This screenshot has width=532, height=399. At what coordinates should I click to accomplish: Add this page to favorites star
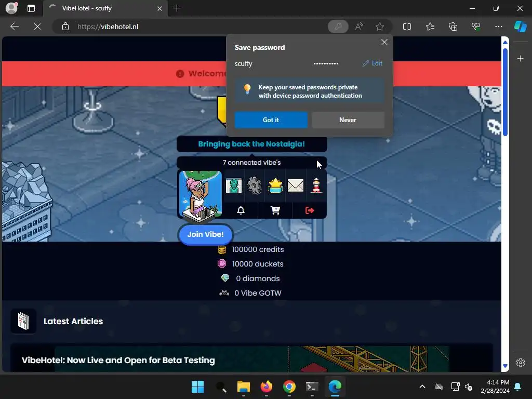pos(380,26)
